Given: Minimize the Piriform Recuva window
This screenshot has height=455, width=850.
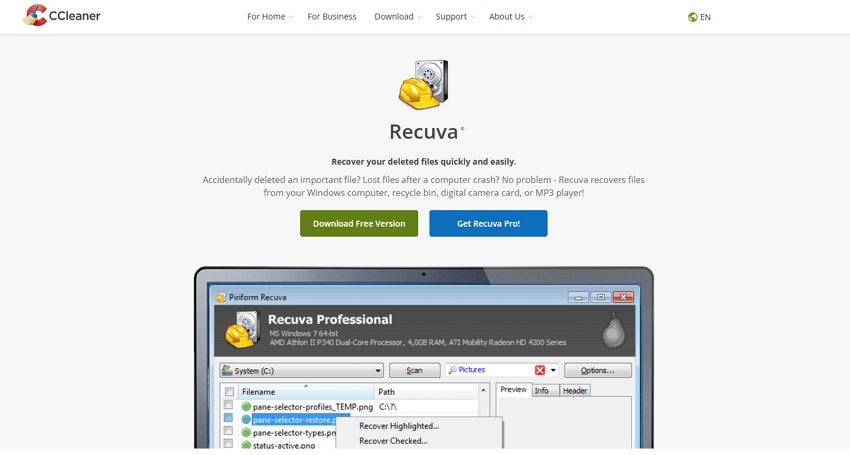Looking at the screenshot, I should tap(578, 297).
